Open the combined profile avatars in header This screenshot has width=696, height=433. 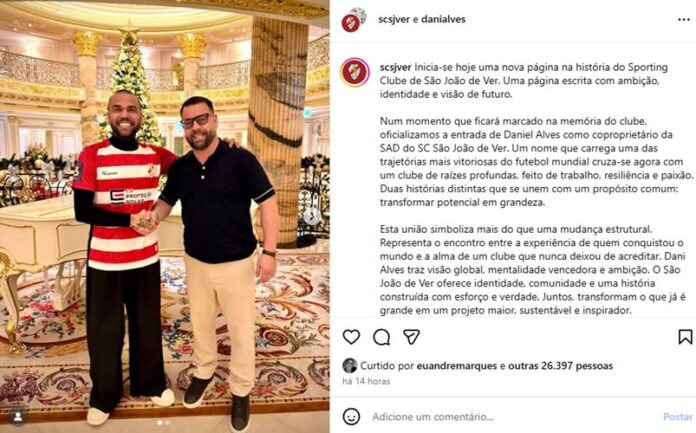(x=353, y=20)
